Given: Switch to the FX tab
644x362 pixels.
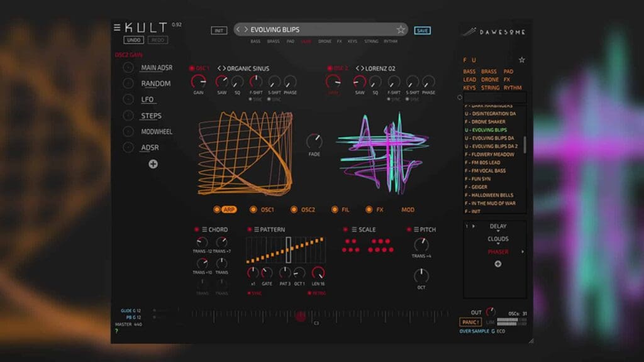Looking at the screenshot, I should 379,209.
